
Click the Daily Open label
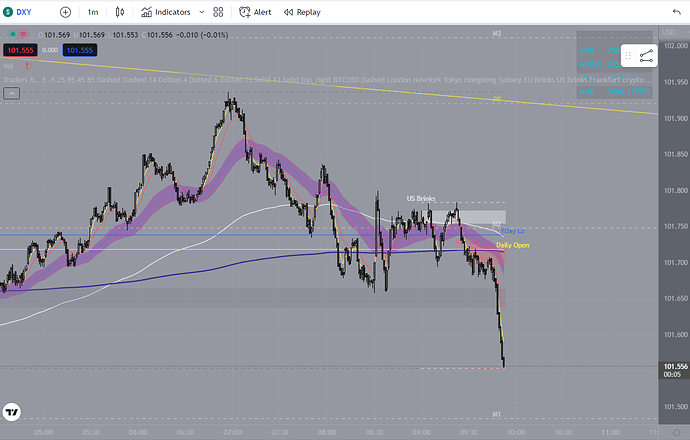pos(513,245)
